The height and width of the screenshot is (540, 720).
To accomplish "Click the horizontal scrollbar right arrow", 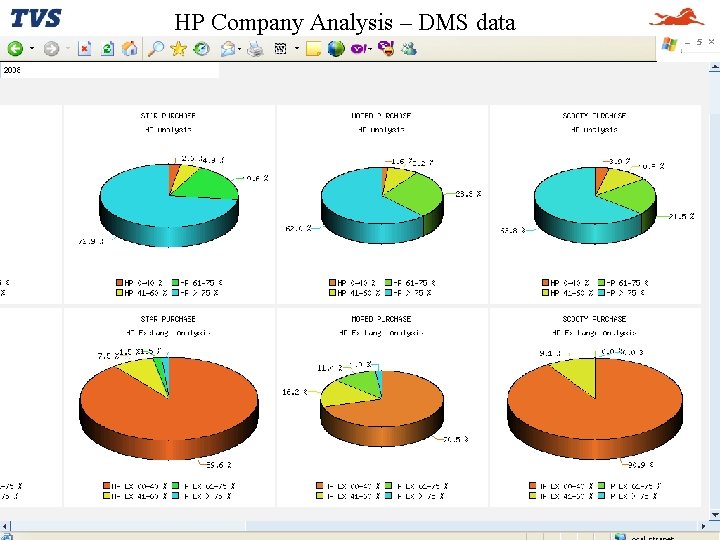I will click(703, 525).
